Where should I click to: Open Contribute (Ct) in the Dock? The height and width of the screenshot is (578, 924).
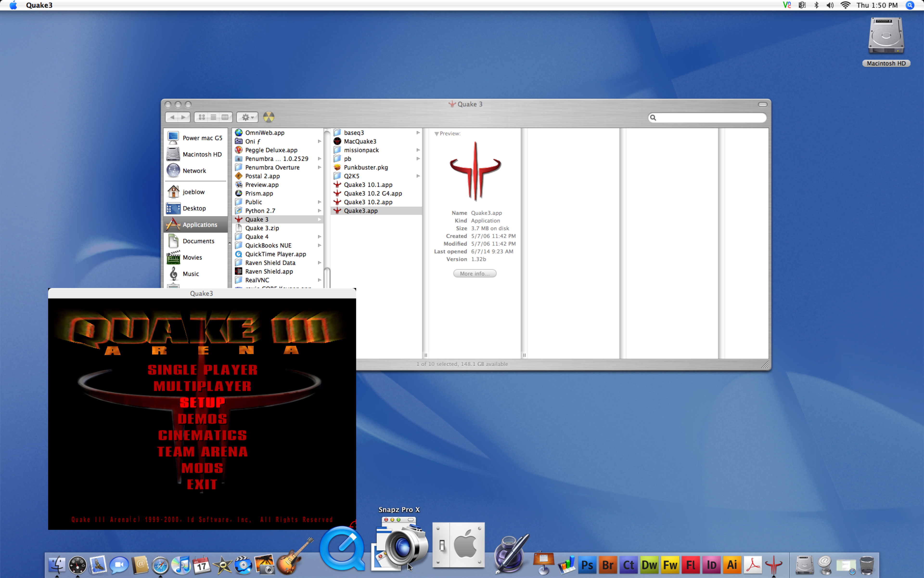pos(629,565)
